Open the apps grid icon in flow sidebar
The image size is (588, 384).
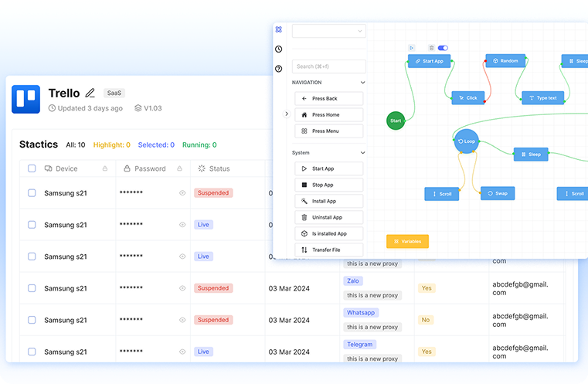(279, 29)
